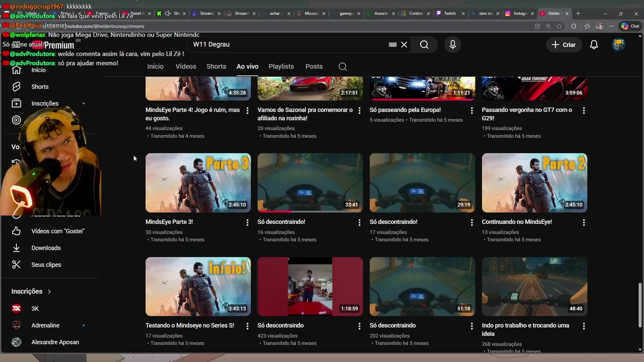Start voice search with the microphone icon
This screenshot has width=644, height=362.
pyautogui.click(x=453, y=45)
